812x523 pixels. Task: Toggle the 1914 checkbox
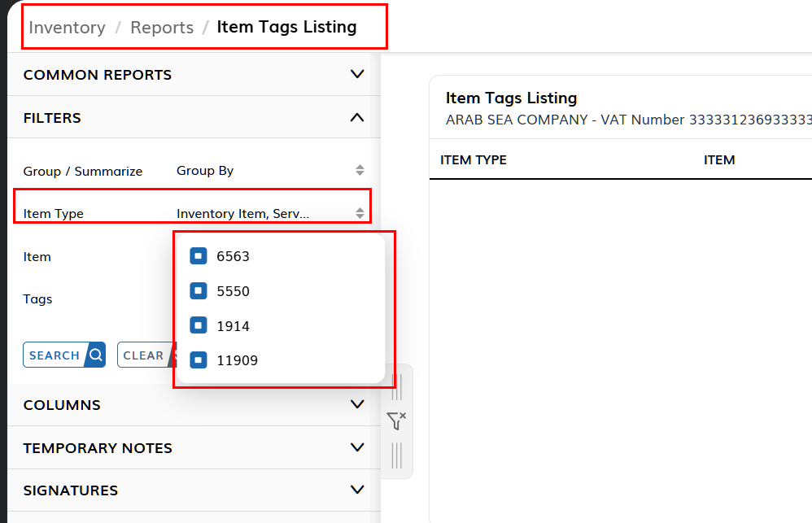click(x=199, y=325)
